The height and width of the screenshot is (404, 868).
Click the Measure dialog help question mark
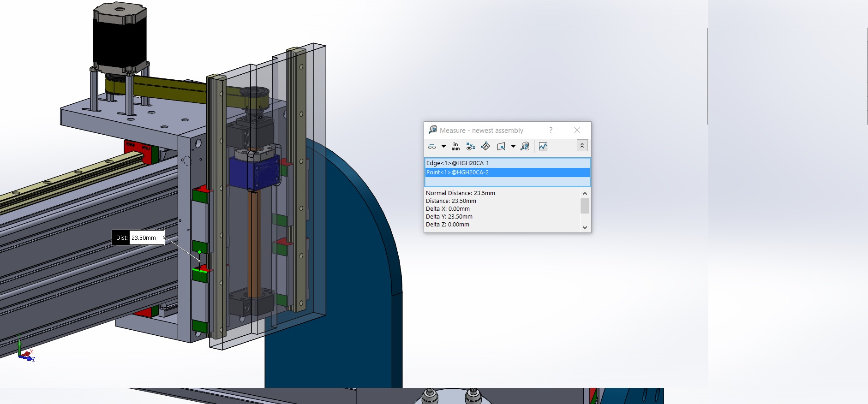[551, 131]
